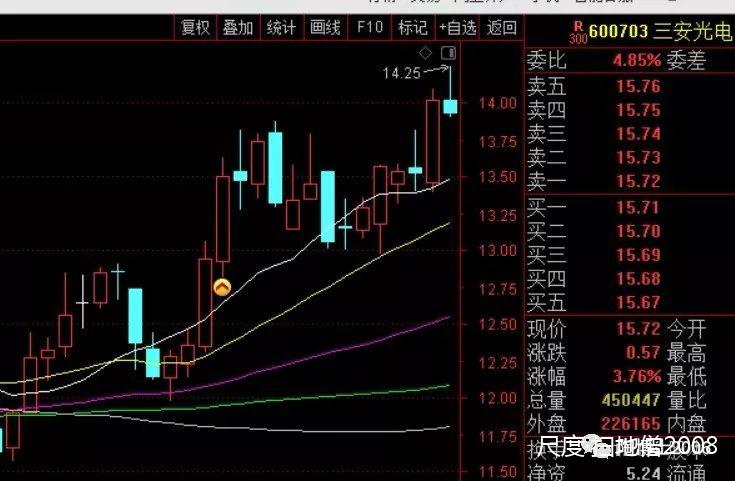735x481 pixels.
Task: Click the 量比 label
Action: coord(686,400)
